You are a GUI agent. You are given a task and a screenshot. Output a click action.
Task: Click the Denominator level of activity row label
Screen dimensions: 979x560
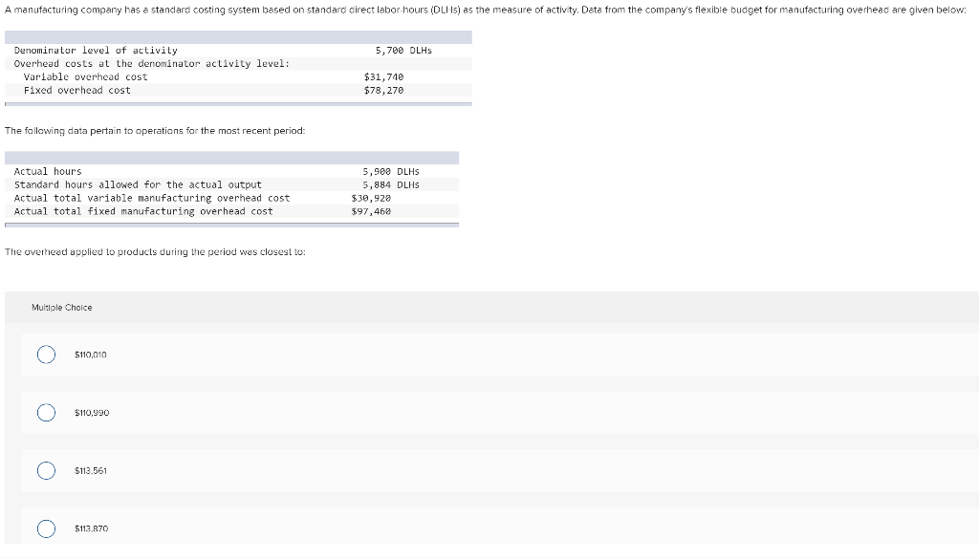96,51
